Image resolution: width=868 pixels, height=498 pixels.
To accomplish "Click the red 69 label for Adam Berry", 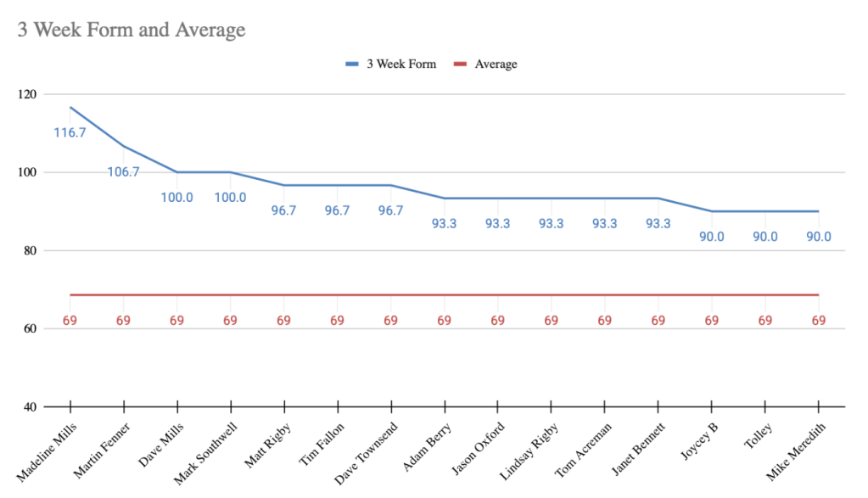I will 444,321.
